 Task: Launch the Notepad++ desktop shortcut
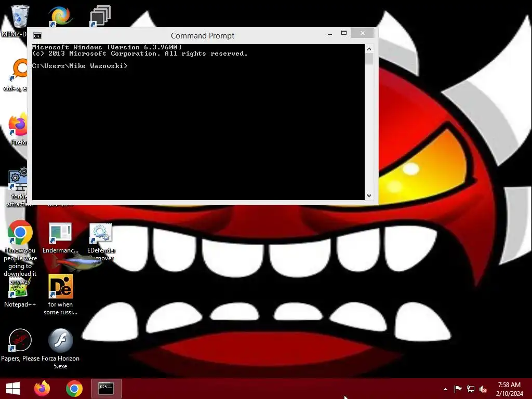click(20, 287)
